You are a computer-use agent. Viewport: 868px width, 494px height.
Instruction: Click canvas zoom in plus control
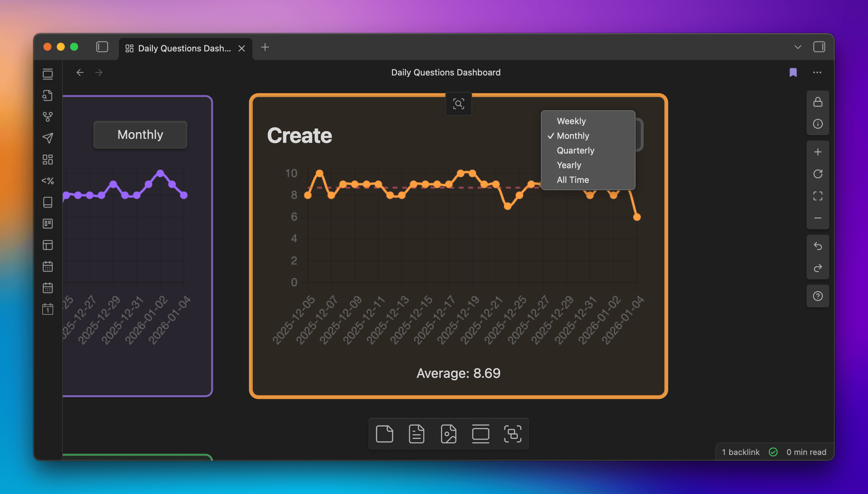[818, 152]
